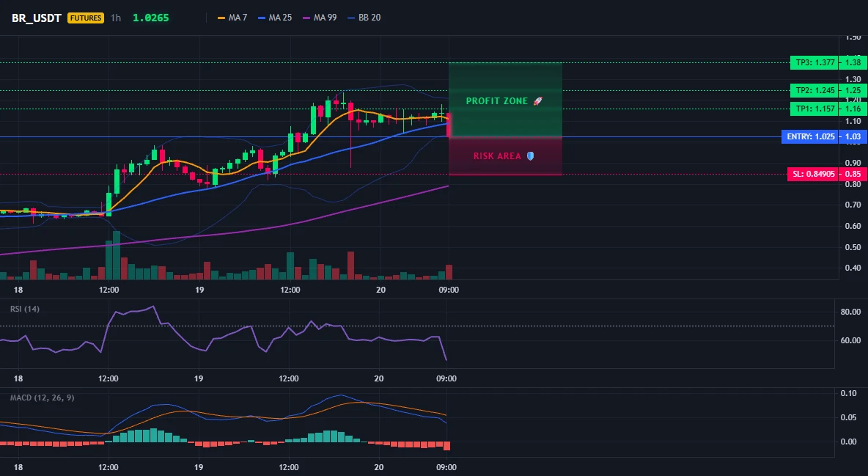
Task: Click 09:00 on the RSI time axis
Action: (x=446, y=378)
